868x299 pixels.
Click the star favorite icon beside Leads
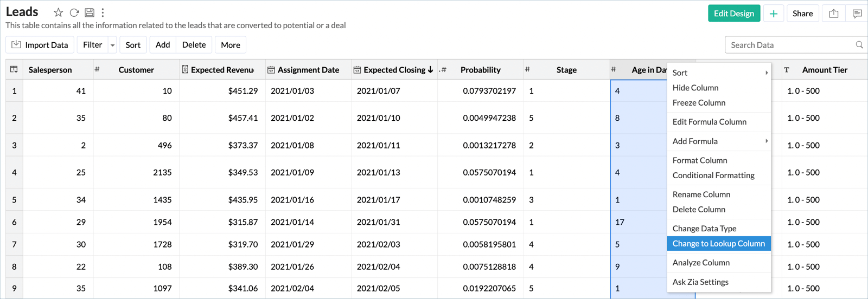click(58, 12)
